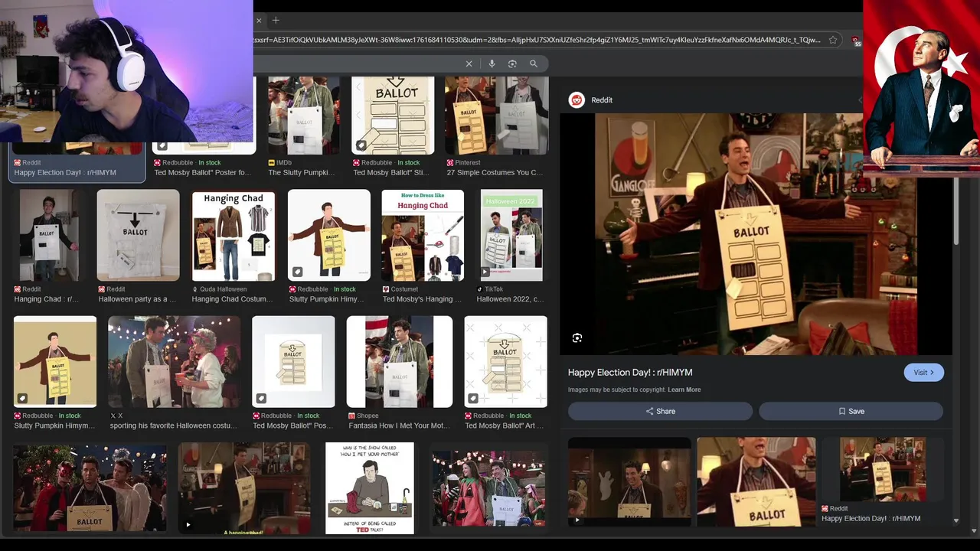Open Redbubble 'Ted Mosby Ballot" Art...' result
Screen dimensions: 980x551
tap(506, 362)
